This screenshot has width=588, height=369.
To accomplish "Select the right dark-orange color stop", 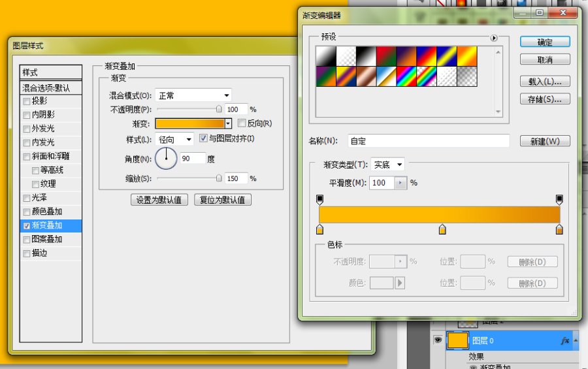I will 559,229.
